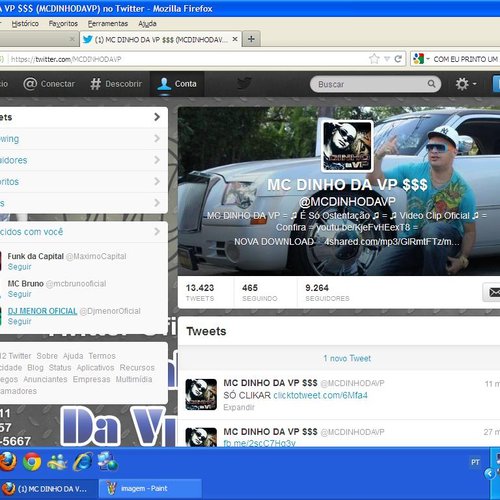
Task: Click the profile avatar picture in header
Action: tap(347, 146)
